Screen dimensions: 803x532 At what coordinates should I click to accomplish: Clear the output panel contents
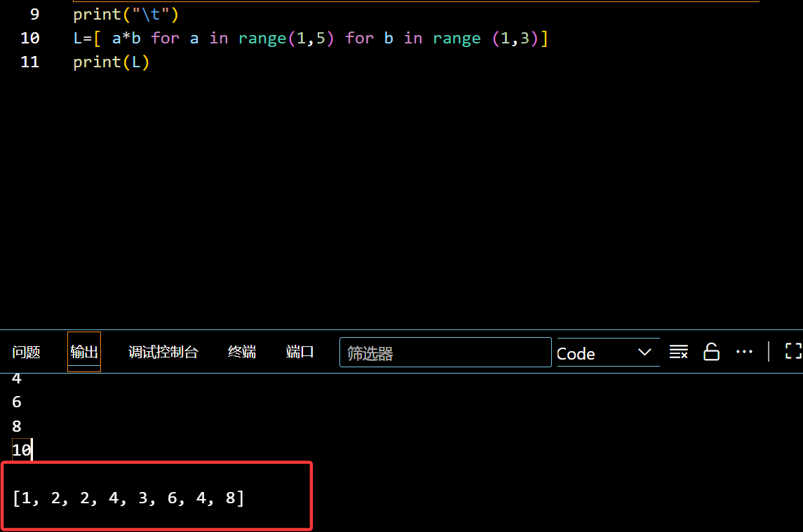click(678, 352)
